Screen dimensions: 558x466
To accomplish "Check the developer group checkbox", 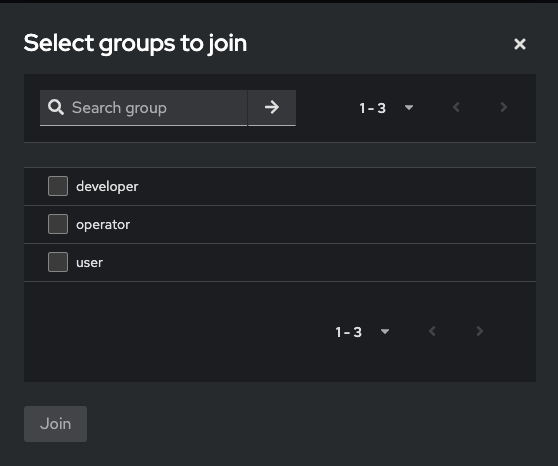I will tap(58, 186).
